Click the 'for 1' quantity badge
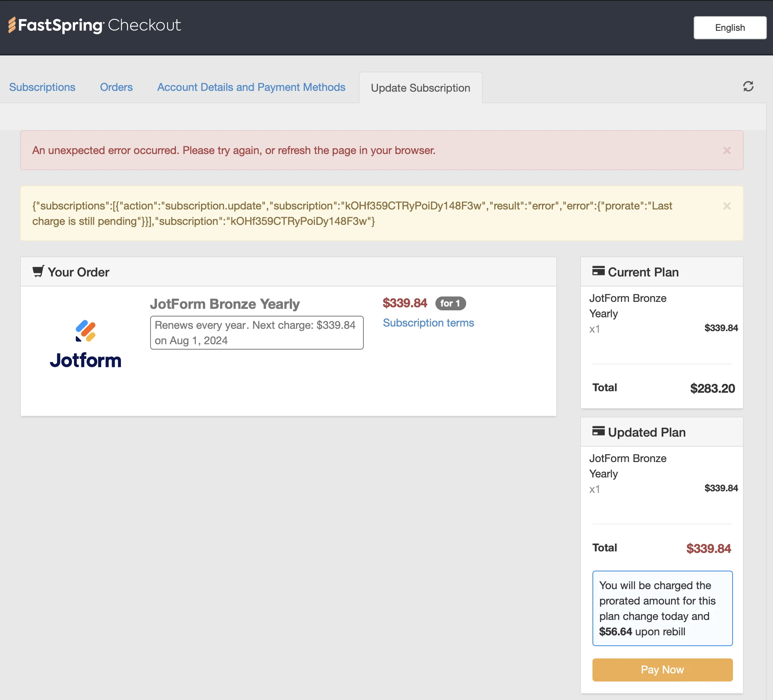Screen dimensions: 773x700 [450, 303]
